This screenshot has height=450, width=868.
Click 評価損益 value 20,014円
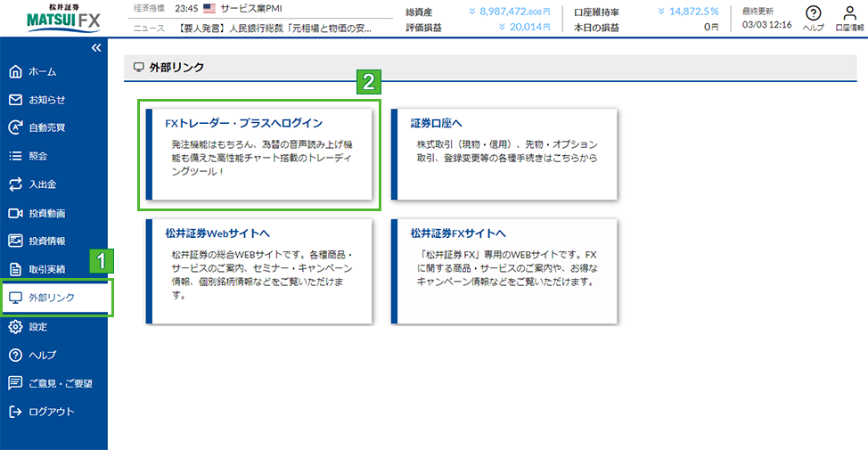click(x=529, y=27)
